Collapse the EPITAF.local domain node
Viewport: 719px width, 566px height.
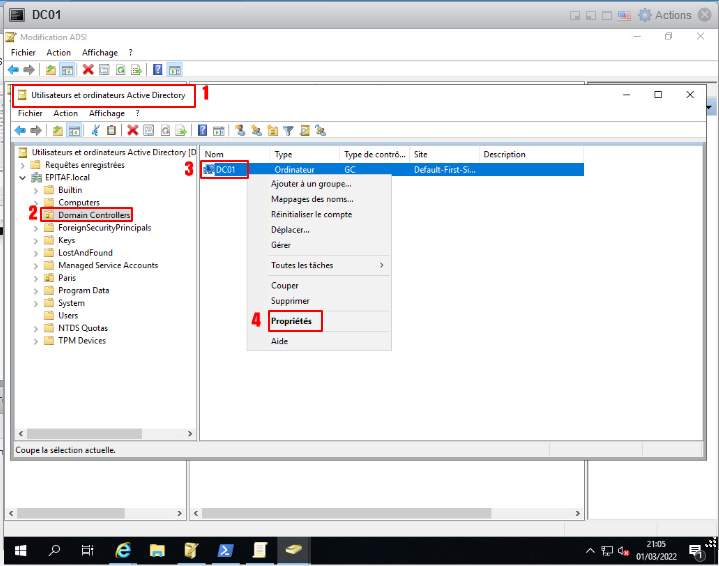(x=23, y=177)
